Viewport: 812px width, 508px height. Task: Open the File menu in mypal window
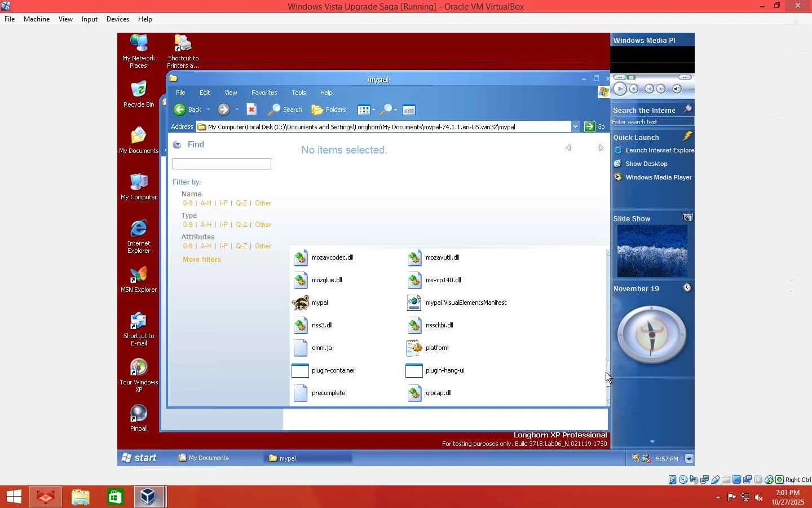click(180, 93)
